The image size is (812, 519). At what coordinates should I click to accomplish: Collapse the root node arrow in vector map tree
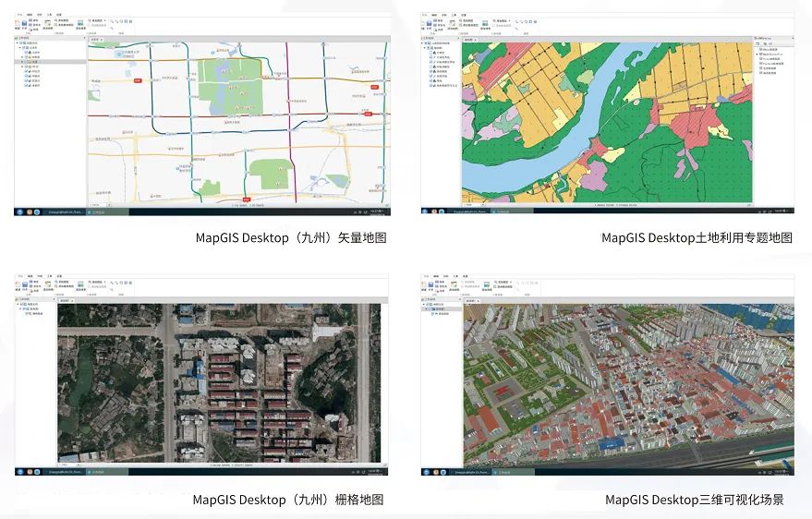coord(17,43)
